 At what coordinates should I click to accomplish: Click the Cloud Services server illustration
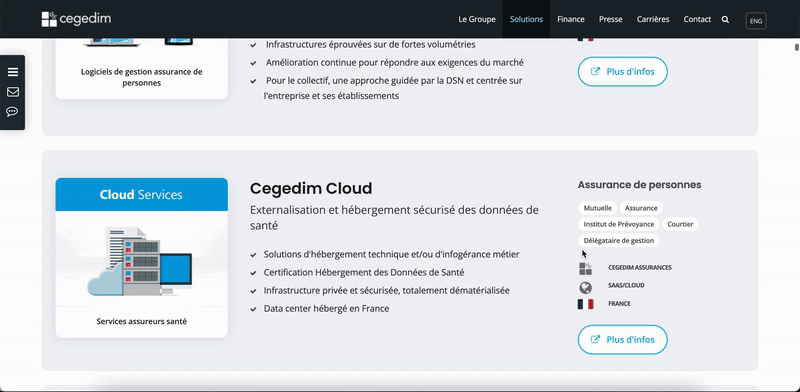coord(140,261)
